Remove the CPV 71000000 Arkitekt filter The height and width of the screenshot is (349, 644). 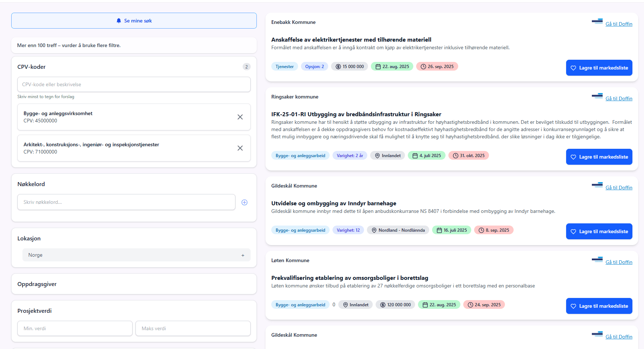(240, 148)
